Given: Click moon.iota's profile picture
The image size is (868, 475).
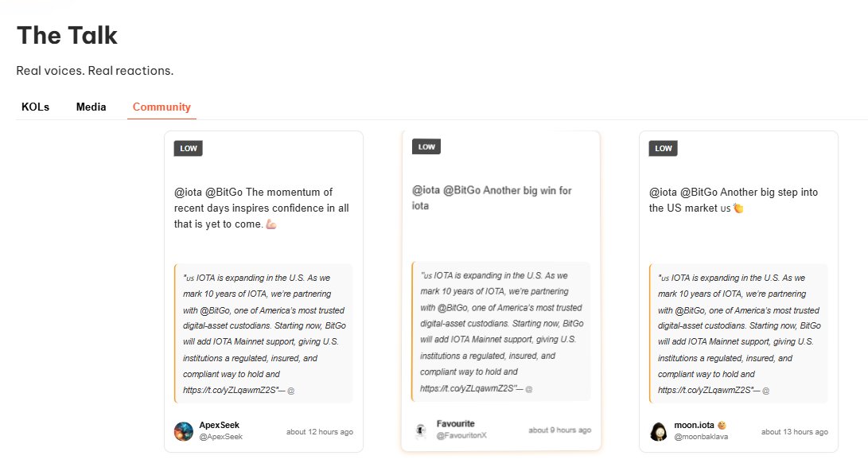Looking at the screenshot, I should (x=659, y=431).
